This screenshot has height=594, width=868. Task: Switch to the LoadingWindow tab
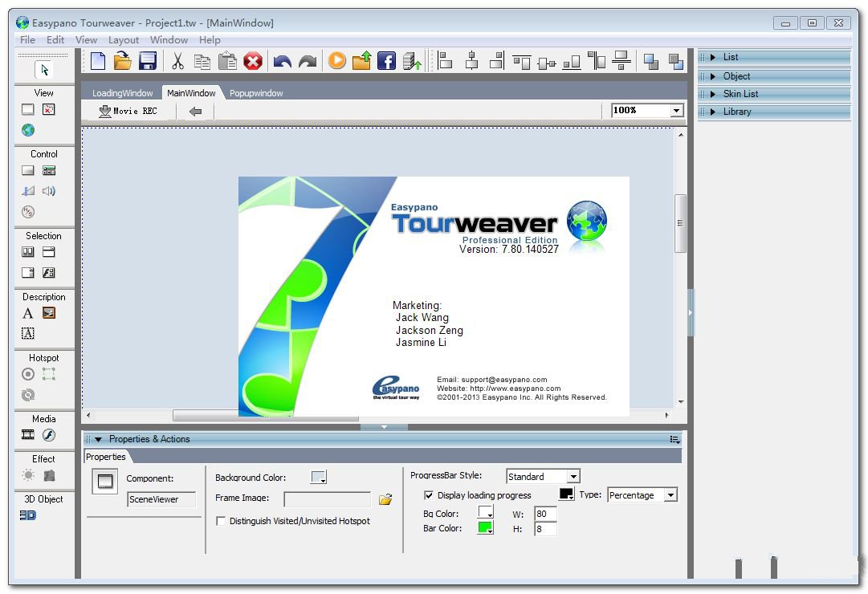point(122,93)
